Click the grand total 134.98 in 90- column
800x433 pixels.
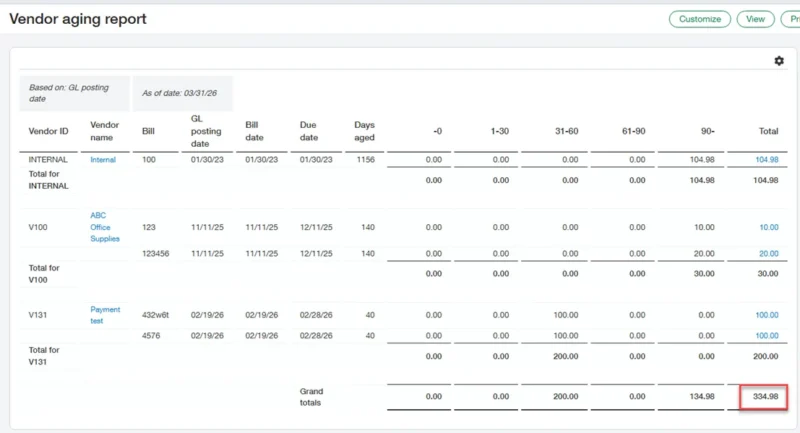pos(702,396)
